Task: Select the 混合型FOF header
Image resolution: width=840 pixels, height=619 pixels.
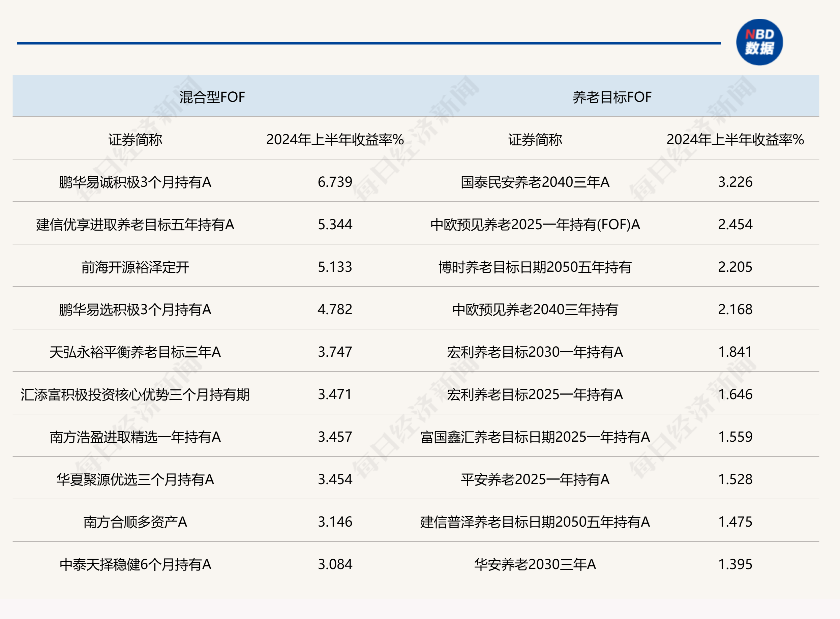Action: tap(212, 97)
